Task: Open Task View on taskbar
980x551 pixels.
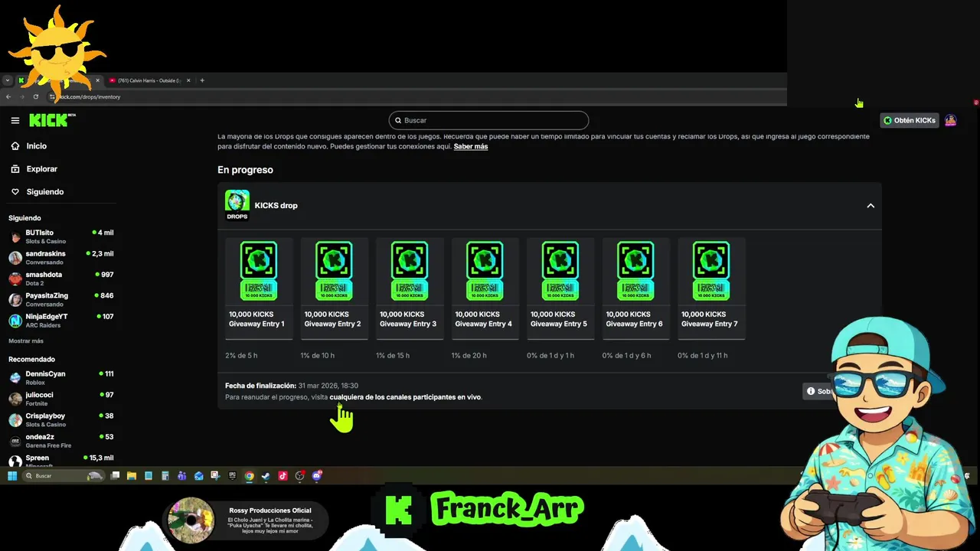Action: pyautogui.click(x=115, y=476)
